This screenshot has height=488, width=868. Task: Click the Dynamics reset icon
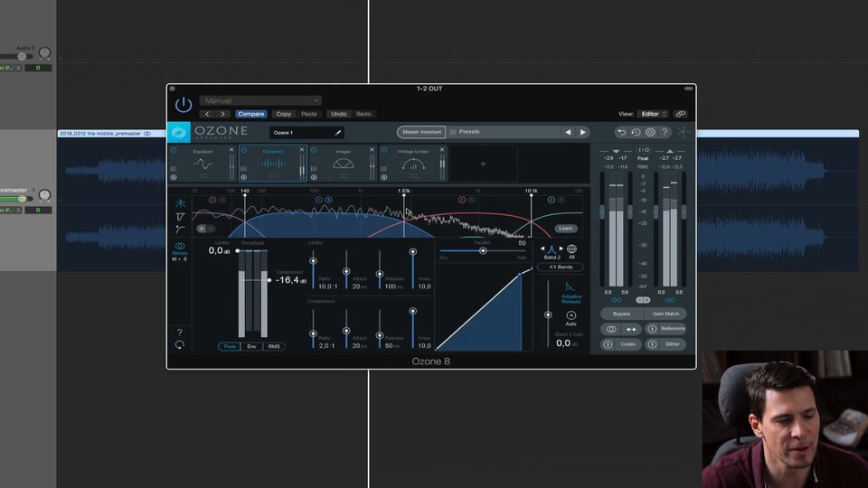tap(179, 345)
